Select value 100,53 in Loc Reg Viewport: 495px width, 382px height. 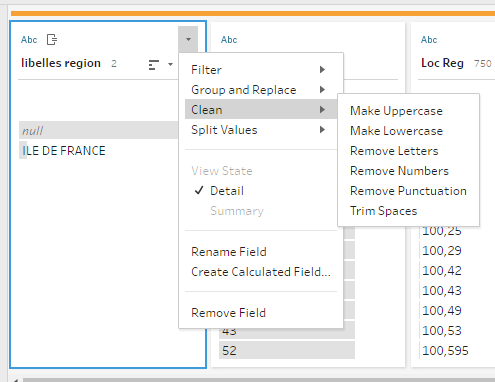[x=442, y=330]
